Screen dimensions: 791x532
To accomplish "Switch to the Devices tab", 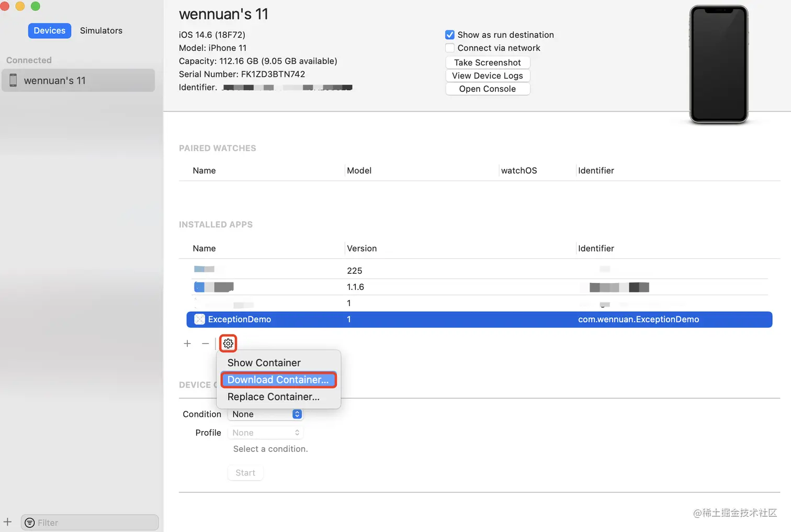I will pyautogui.click(x=50, y=30).
